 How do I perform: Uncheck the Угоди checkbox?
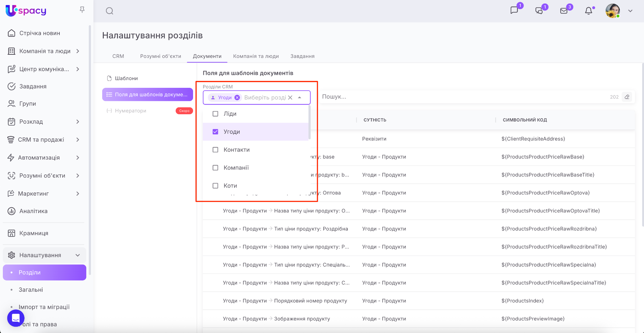click(215, 132)
